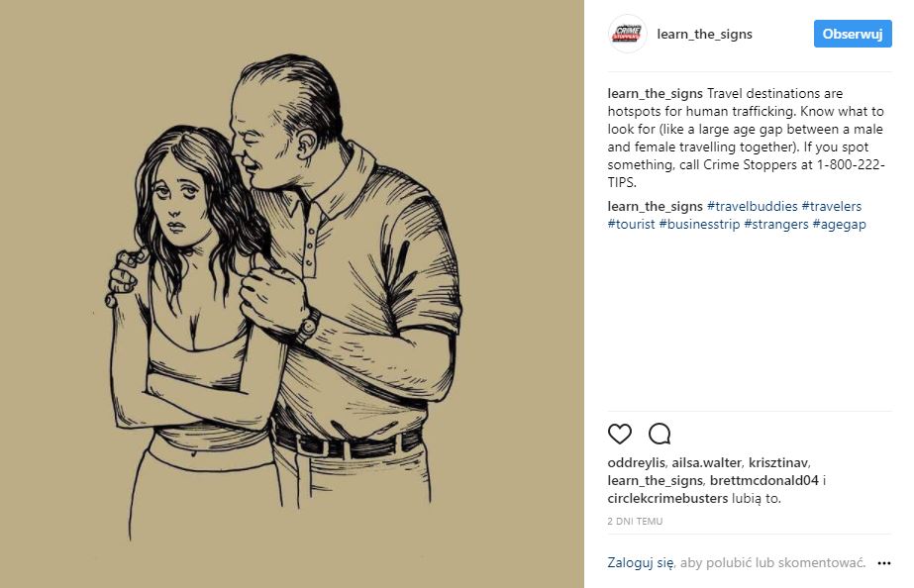Viewport: 914px width, 588px height.
Task: Open the #travelbuddies hashtag
Action: [x=752, y=206]
